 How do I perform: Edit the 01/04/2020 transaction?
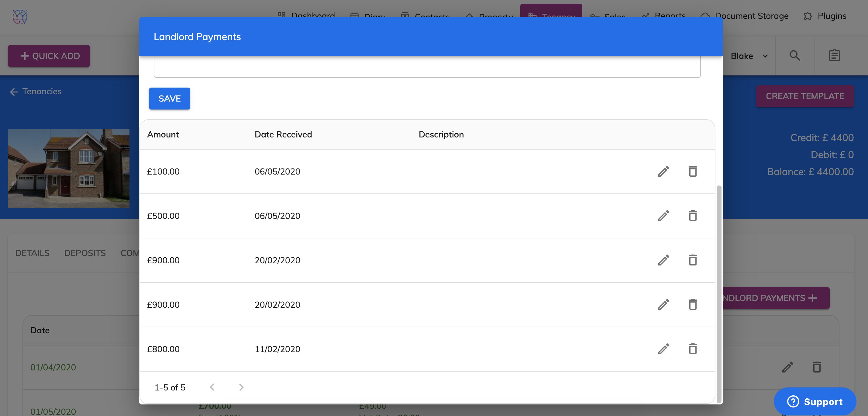787,367
